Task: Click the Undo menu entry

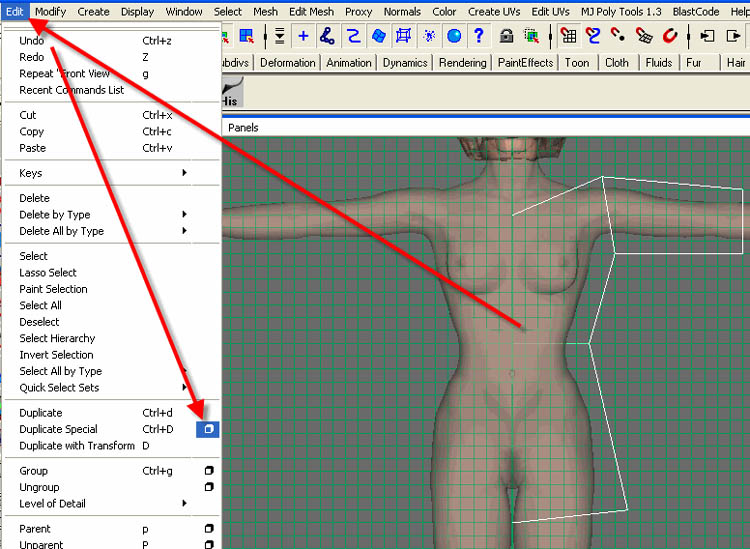Action: click(x=32, y=41)
